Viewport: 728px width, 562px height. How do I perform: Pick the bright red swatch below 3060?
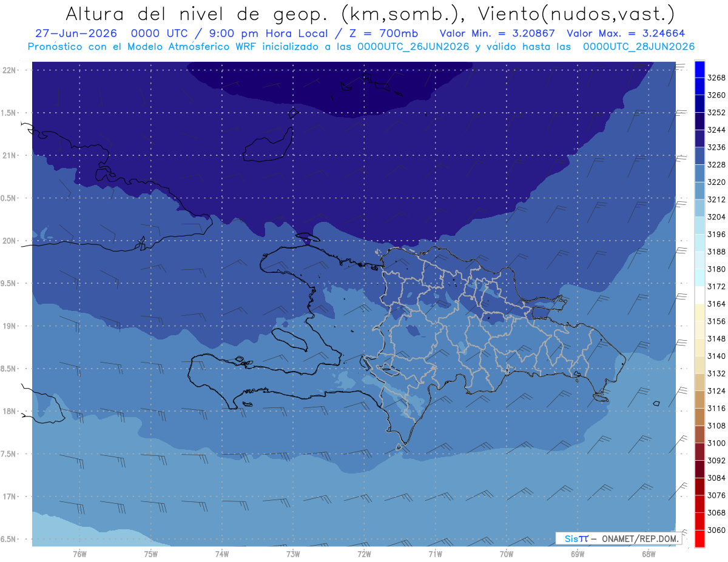click(x=699, y=538)
